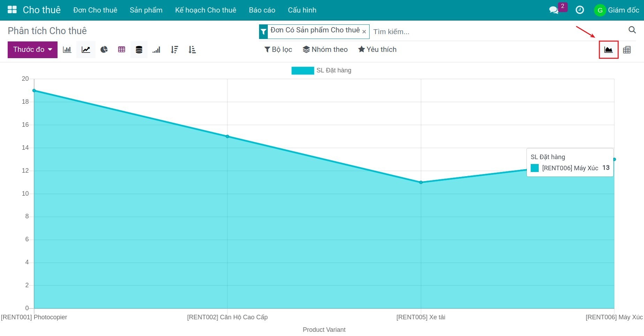Screen dimensions: 644x336
Task: Click the Photocopier data point on the chart
Action: [34, 91]
